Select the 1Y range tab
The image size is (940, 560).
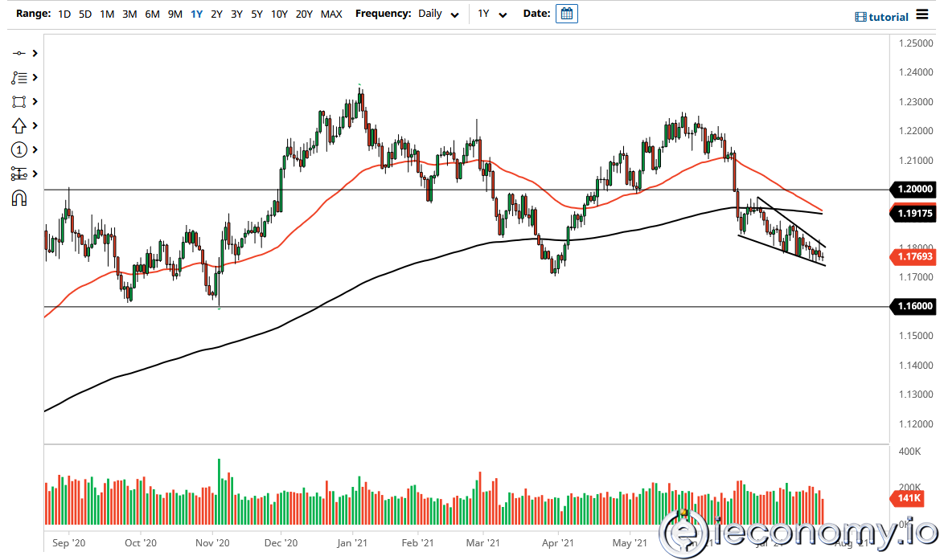pyautogui.click(x=196, y=14)
